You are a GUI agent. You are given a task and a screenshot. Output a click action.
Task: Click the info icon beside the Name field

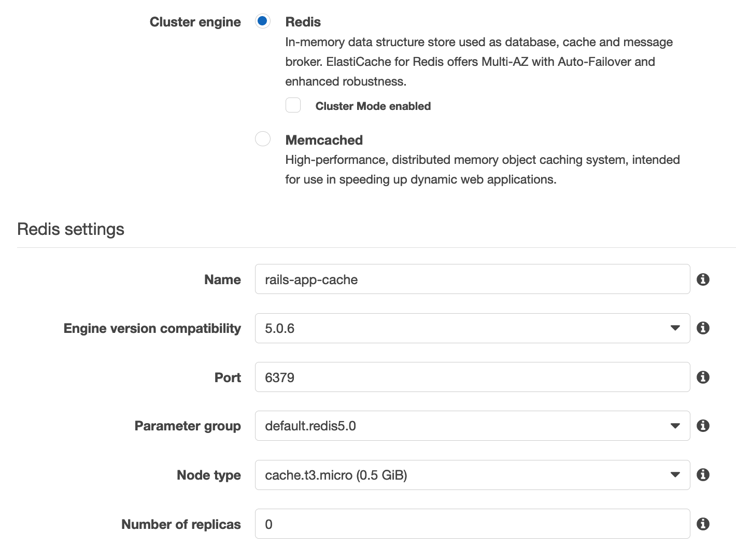pos(703,279)
